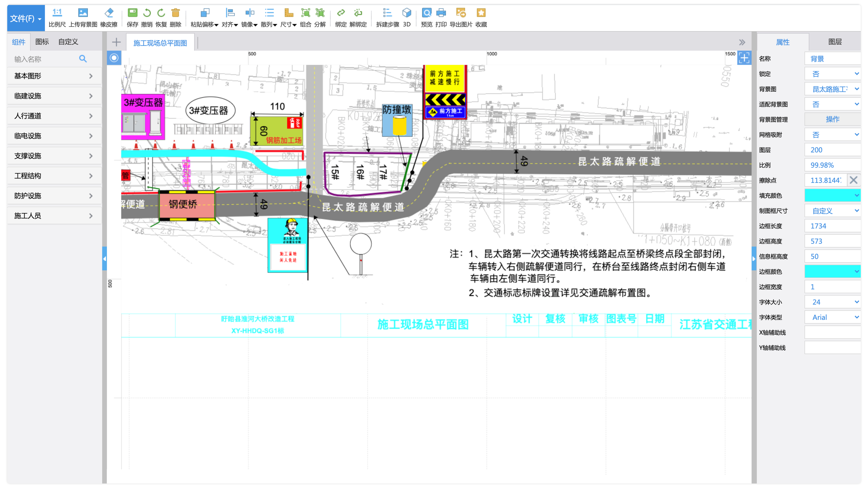
Task: Toggle the 网格吸附 grid snap option
Action: click(832, 135)
